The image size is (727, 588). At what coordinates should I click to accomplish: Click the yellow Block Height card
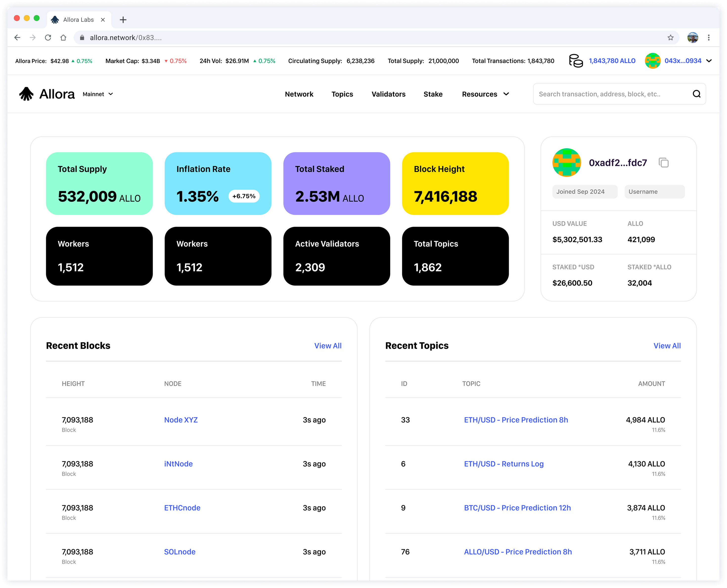pyautogui.click(x=455, y=183)
